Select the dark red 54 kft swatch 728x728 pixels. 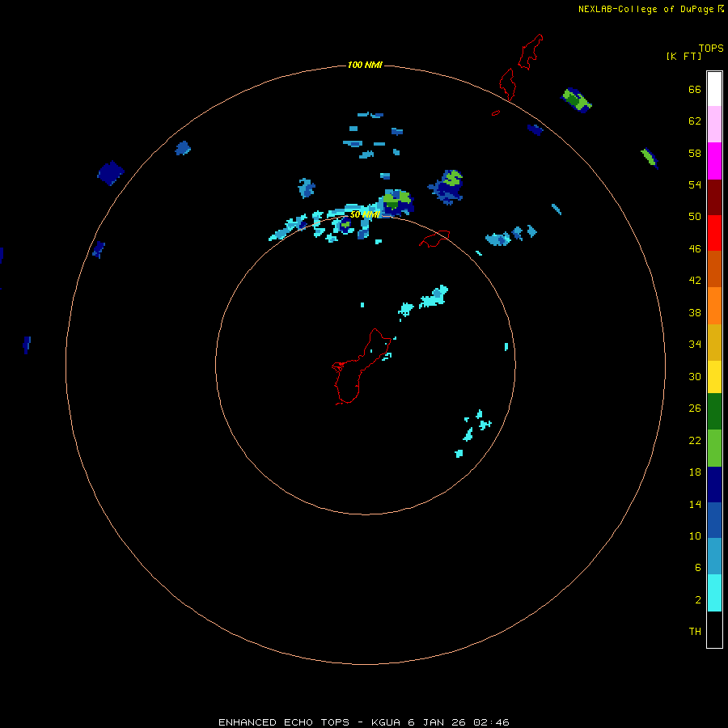pos(714,197)
